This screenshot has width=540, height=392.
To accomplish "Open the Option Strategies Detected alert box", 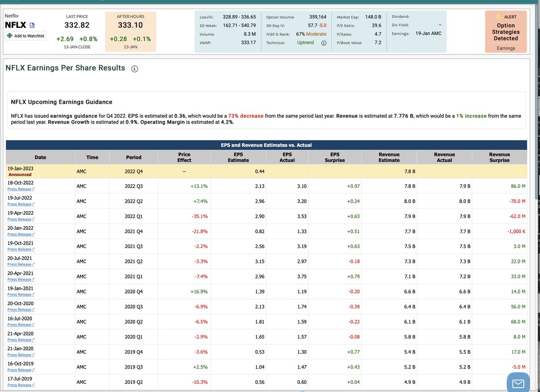I will click(x=506, y=31).
